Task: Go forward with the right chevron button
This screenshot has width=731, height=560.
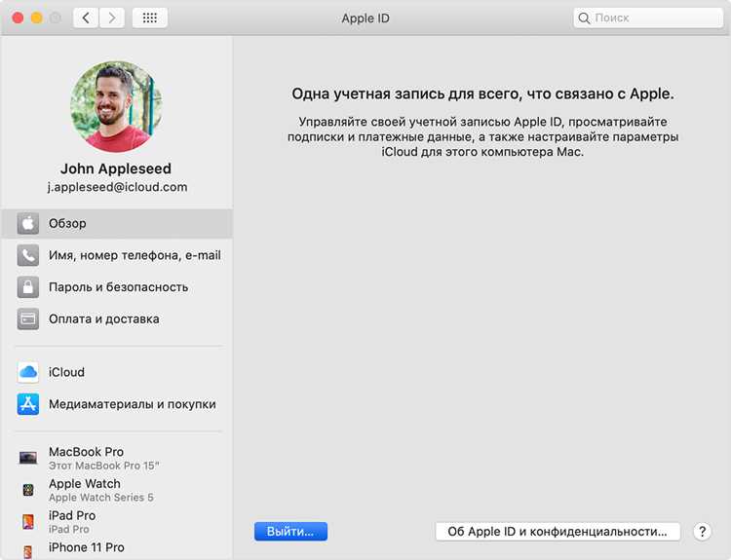Action: pyautogui.click(x=112, y=18)
